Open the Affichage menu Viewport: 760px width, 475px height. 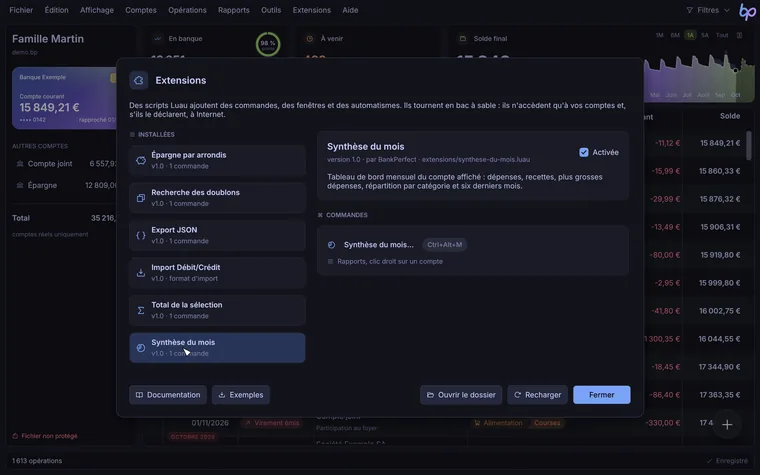tap(96, 10)
